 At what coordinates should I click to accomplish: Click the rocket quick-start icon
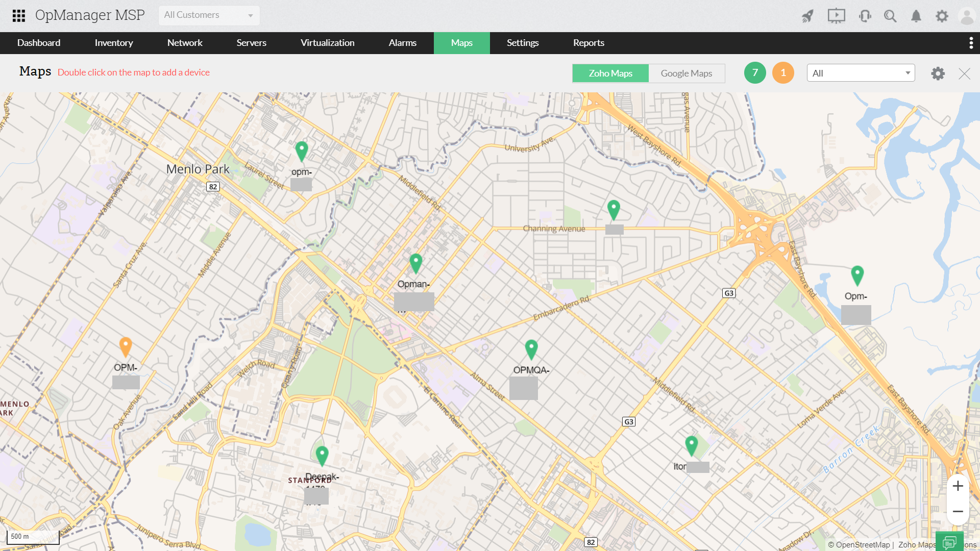coord(807,16)
